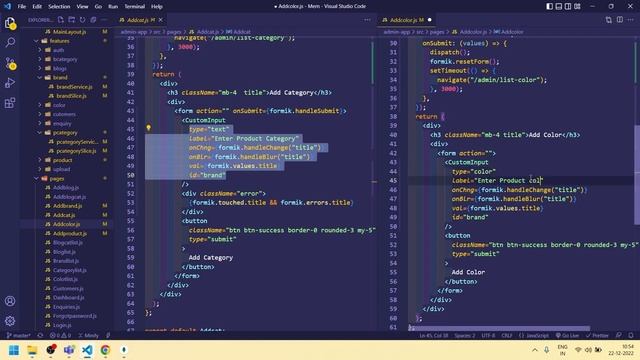640x360 pixels.
Task: Open Explorer more actions ellipsis
Action: pos(104,20)
